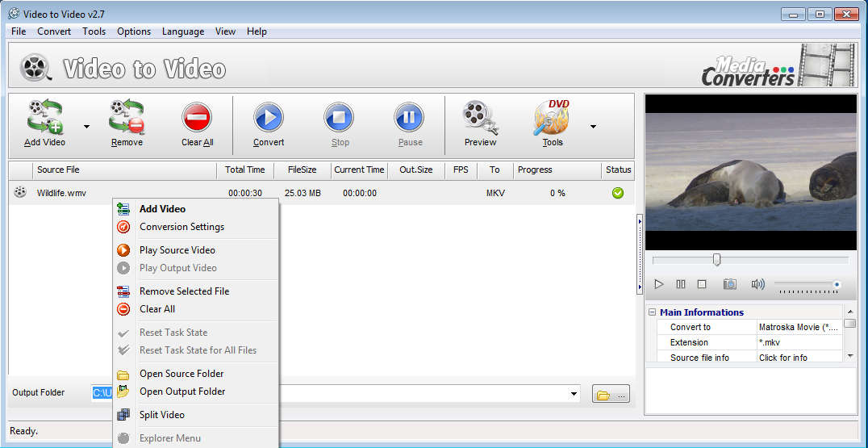
Task: Stop the preview player
Action: pyautogui.click(x=702, y=284)
